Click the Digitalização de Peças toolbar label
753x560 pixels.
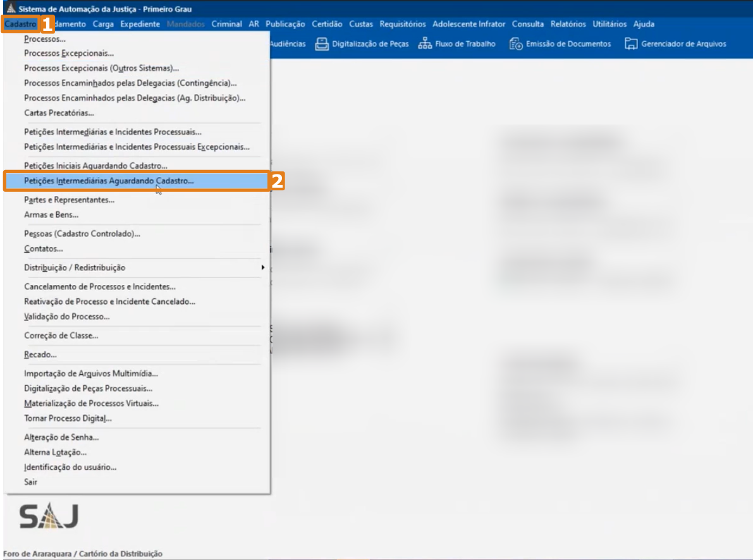[370, 44]
